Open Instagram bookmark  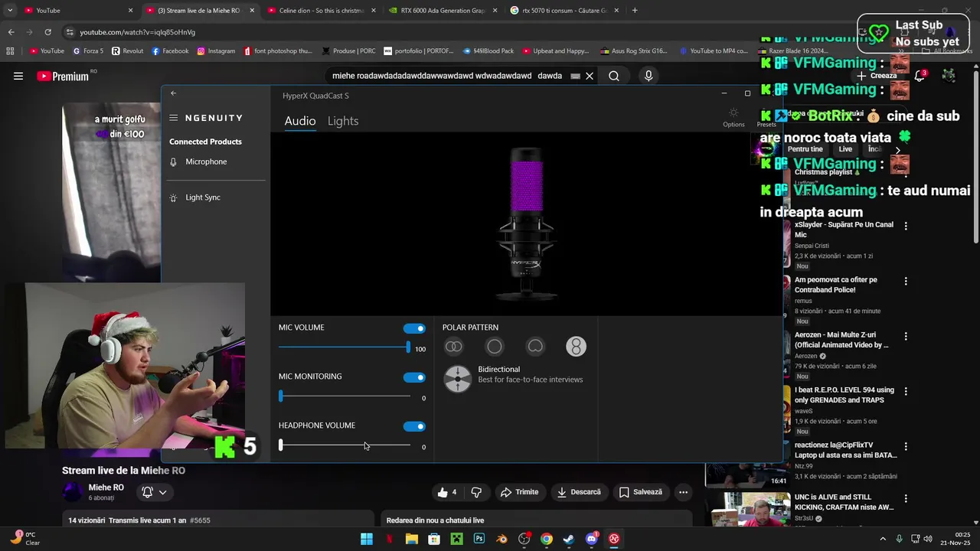tap(216, 51)
